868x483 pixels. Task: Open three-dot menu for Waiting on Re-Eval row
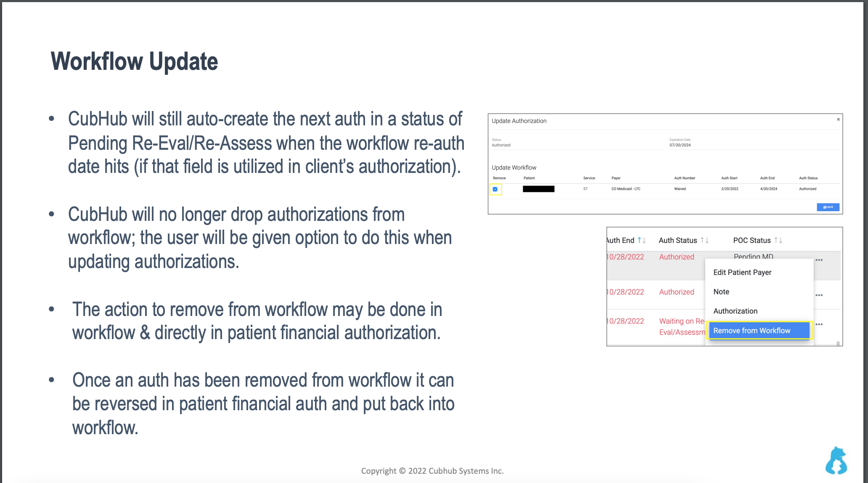[819, 324]
